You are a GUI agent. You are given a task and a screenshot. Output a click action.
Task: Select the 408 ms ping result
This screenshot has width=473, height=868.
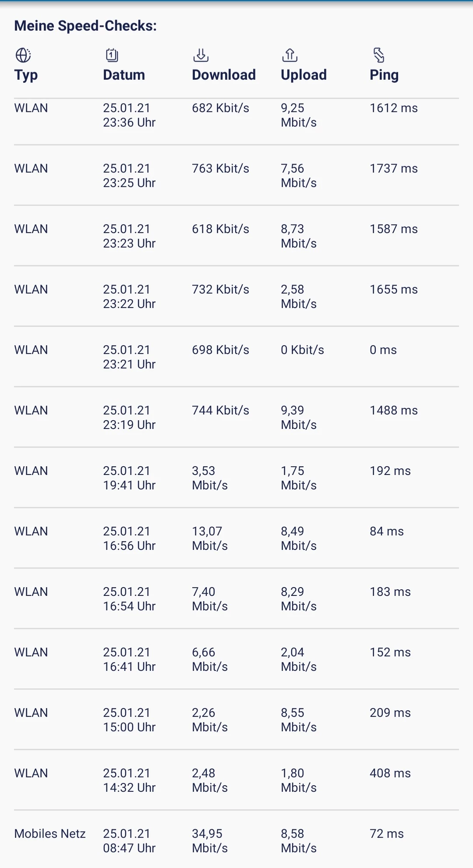pos(390,773)
